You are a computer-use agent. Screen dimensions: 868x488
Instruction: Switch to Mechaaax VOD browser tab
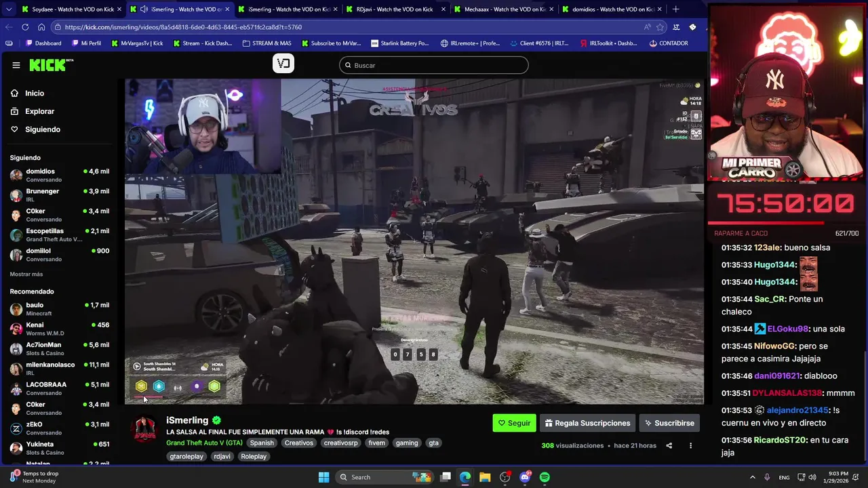pyautogui.click(x=502, y=9)
